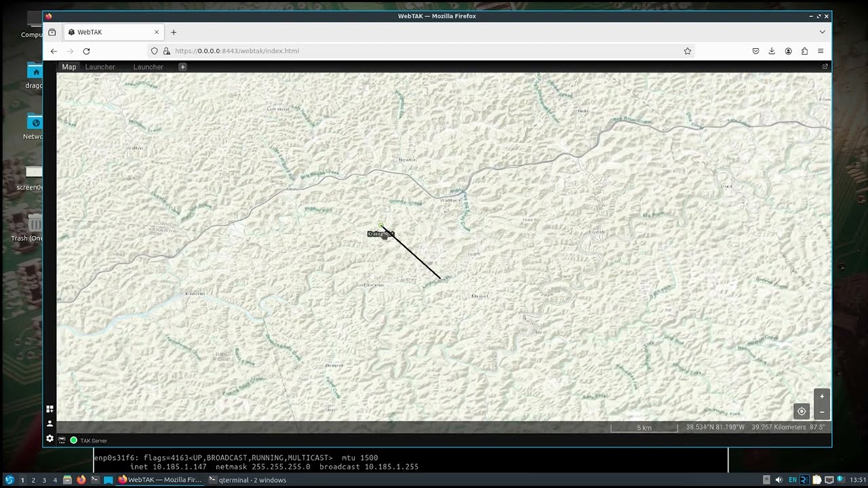Pop out the map panel in new window
Viewport: 868px width, 488px height.
825,66
